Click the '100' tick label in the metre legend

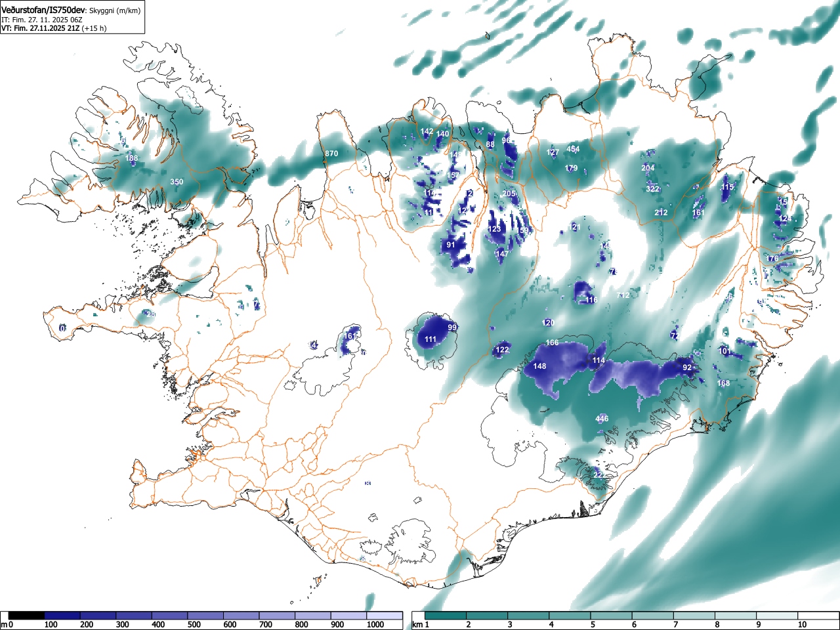51,625
